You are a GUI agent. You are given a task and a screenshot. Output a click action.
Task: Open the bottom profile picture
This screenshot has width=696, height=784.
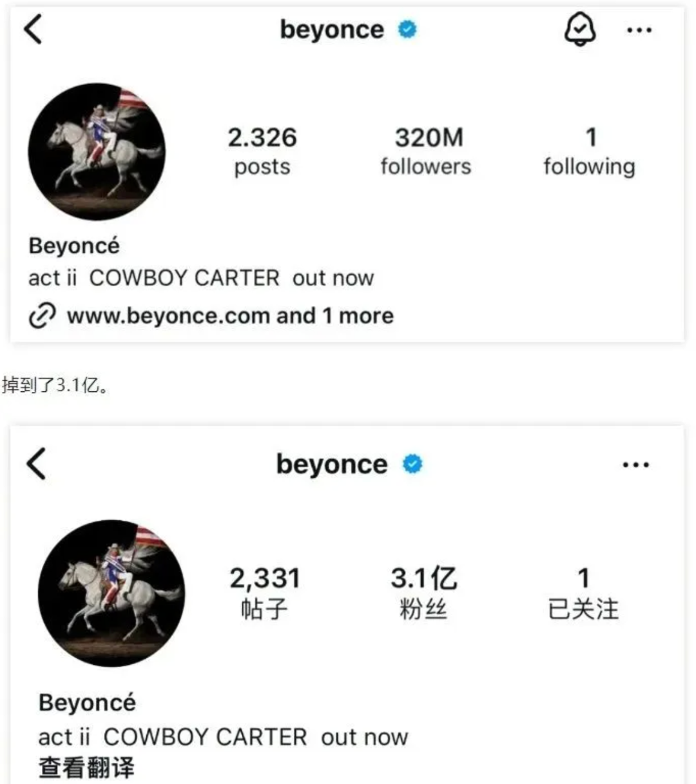tap(111, 593)
